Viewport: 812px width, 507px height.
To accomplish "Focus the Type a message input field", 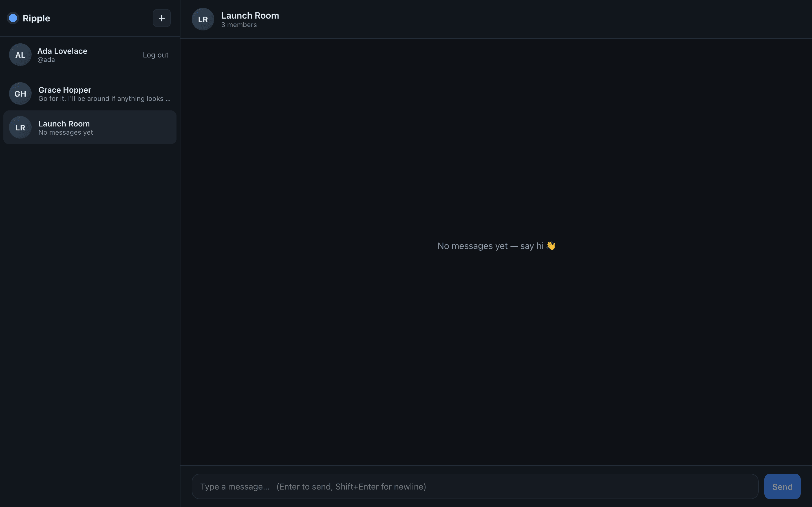I will (475, 486).
